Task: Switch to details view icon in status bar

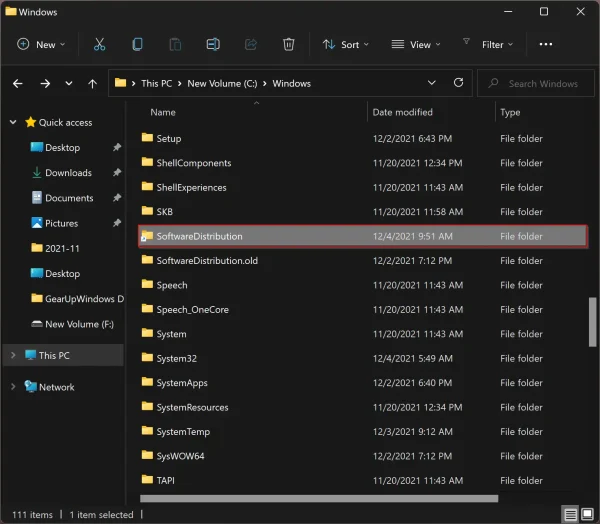Action: click(x=571, y=514)
